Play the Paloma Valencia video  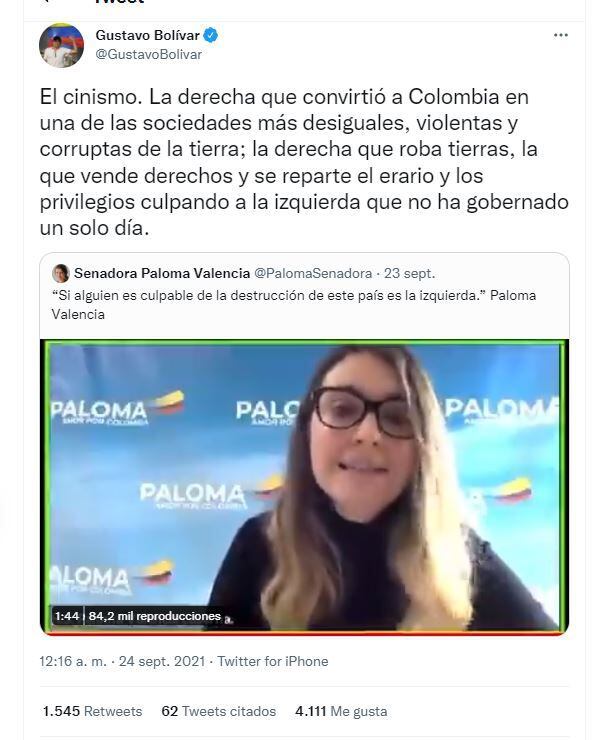(304, 487)
